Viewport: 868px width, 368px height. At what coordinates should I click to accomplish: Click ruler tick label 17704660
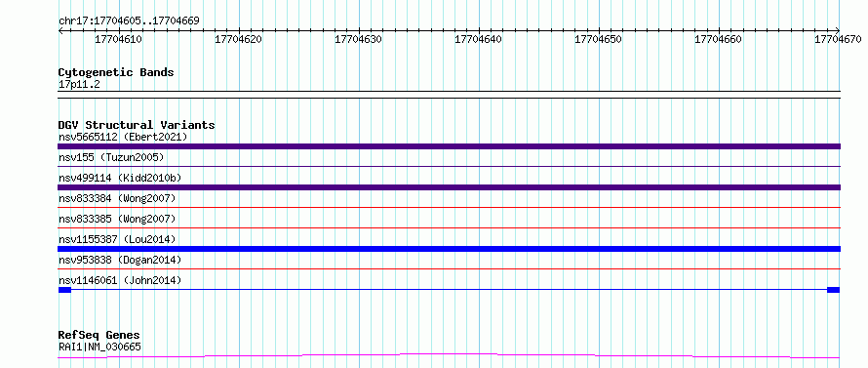(x=719, y=39)
